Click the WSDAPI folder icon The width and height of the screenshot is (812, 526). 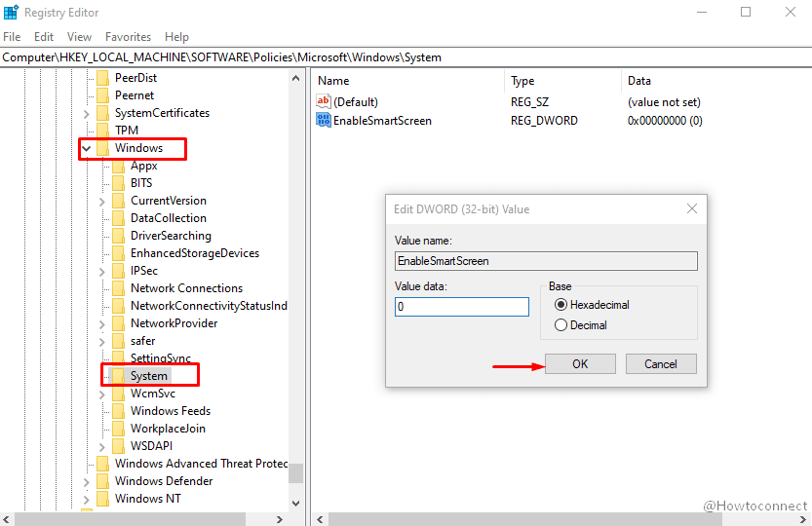point(119,446)
